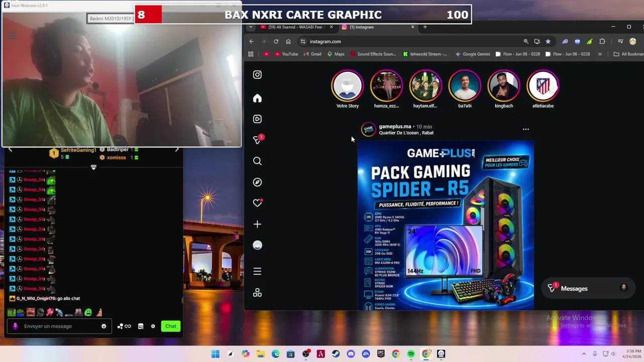Open Instagram hamburger More menu
This screenshot has width=644, height=362.
point(257,271)
